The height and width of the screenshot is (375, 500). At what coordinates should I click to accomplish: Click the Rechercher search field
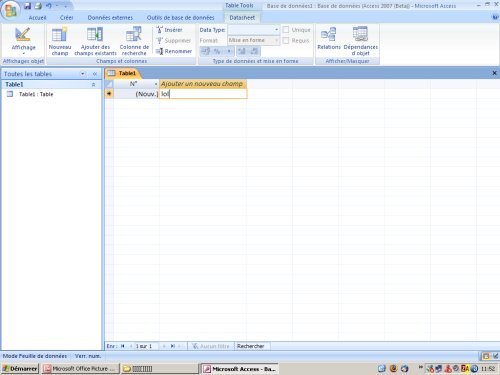(x=253, y=346)
